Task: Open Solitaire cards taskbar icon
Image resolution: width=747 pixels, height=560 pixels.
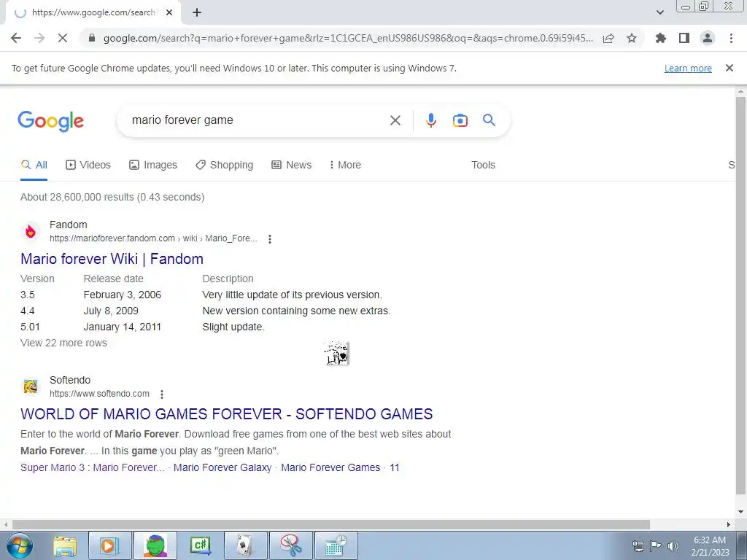Action: [x=245, y=545]
